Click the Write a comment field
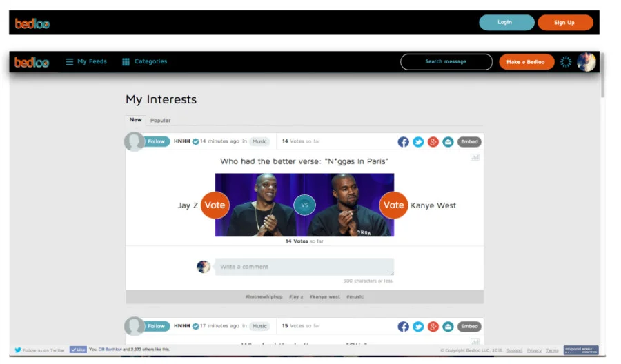The width and height of the screenshot is (621, 364). pos(304,267)
